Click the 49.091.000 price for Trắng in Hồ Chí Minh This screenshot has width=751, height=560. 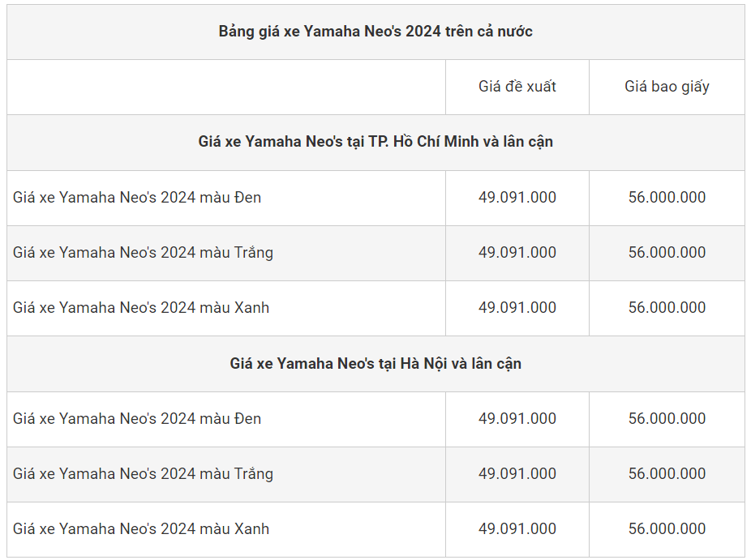point(517,253)
